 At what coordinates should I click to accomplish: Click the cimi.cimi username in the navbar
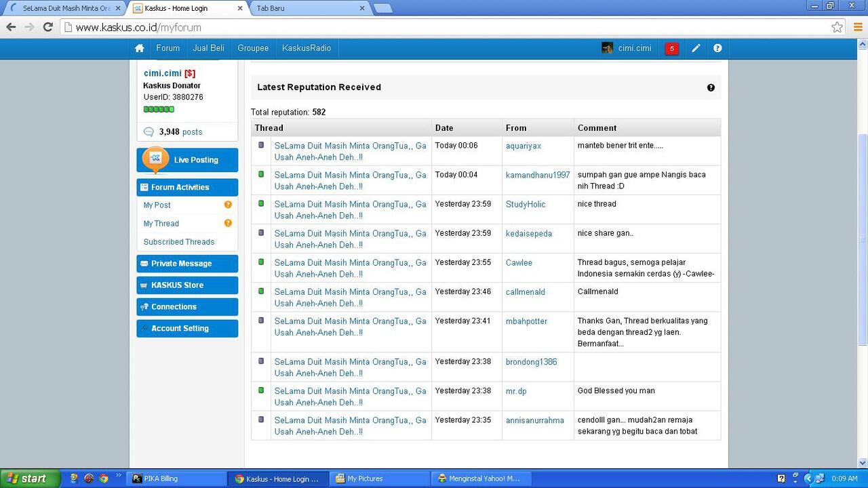tap(635, 48)
